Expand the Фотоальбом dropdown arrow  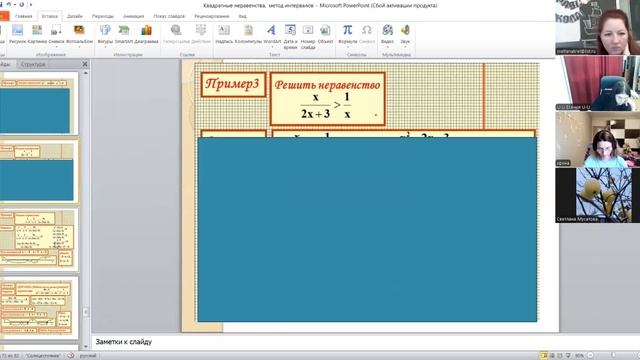[x=79, y=47]
